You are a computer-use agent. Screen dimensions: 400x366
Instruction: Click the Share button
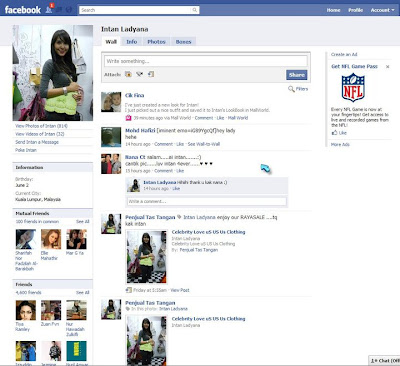[x=297, y=75]
